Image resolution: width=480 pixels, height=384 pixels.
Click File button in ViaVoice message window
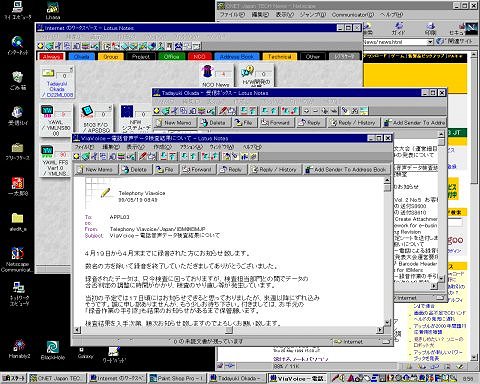166,169
